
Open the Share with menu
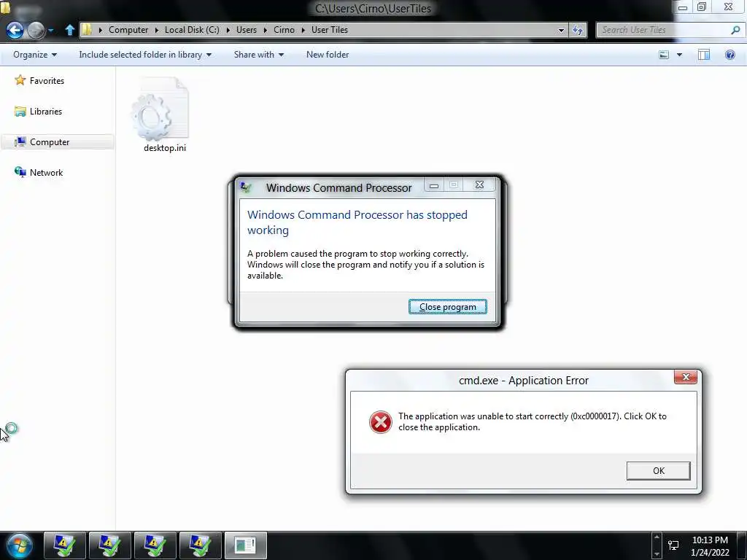point(259,55)
